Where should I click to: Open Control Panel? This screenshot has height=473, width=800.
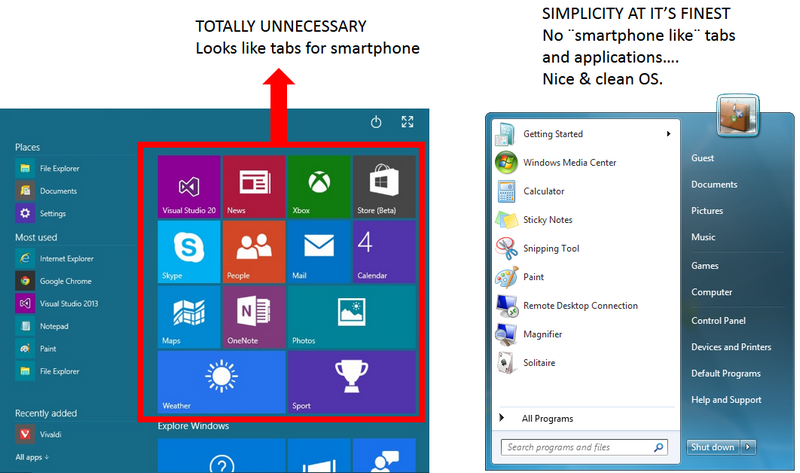coord(718,320)
